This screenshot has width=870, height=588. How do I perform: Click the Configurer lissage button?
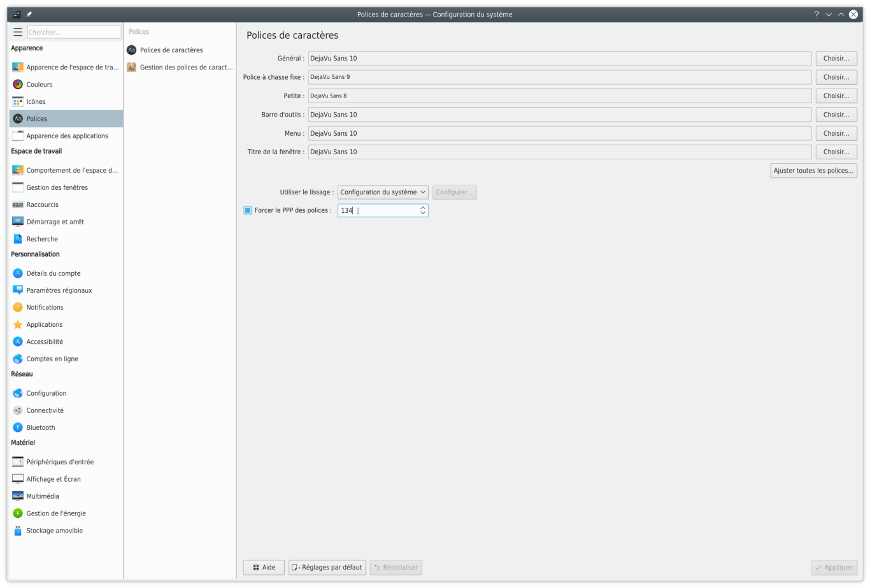pos(455,192)
